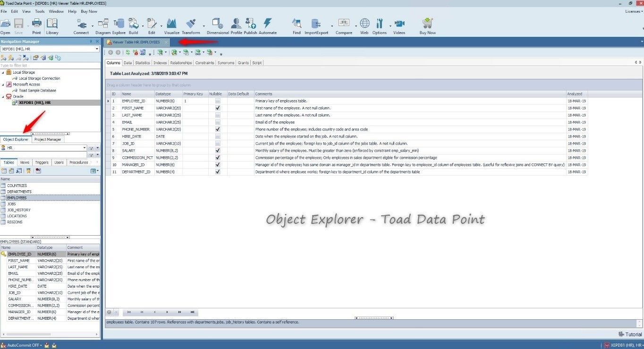The width and height of the screenshot is (644, 349).
Task: Open the Explore database icon
Action: (x=119, y=24)
